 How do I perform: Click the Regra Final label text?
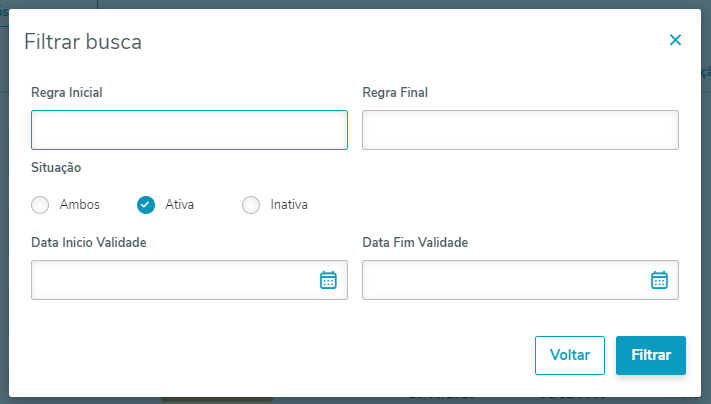coord(395,92)
